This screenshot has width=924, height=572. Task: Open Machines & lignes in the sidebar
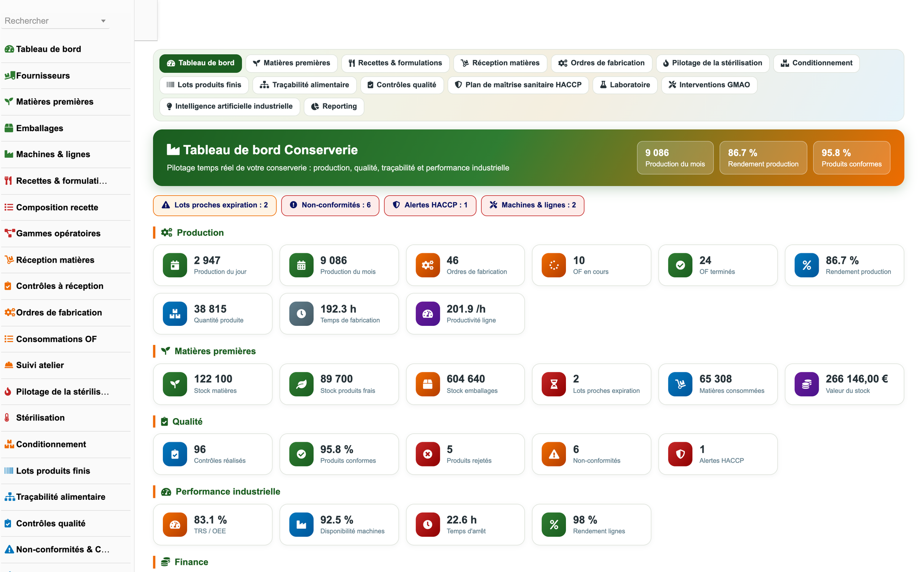[x=66, y=154]
